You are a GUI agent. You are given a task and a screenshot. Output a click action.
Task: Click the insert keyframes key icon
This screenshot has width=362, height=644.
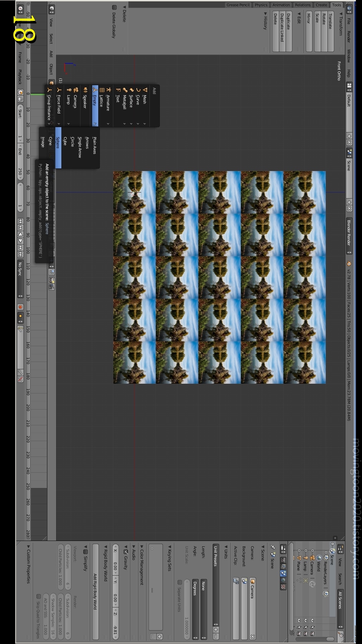pos(20,372)
